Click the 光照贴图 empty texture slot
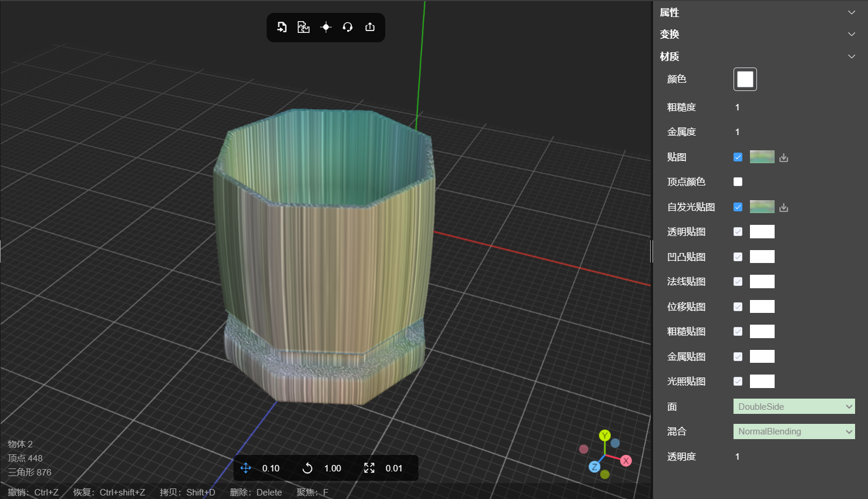 click(x=762, y=382)
